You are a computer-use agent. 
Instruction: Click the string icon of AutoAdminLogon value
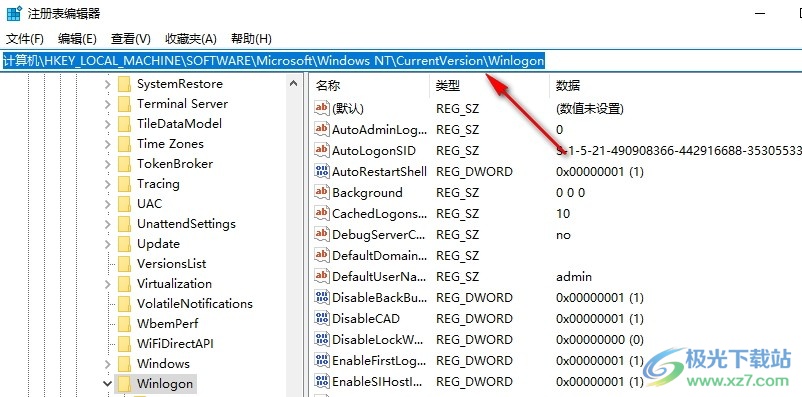point(321,128)
